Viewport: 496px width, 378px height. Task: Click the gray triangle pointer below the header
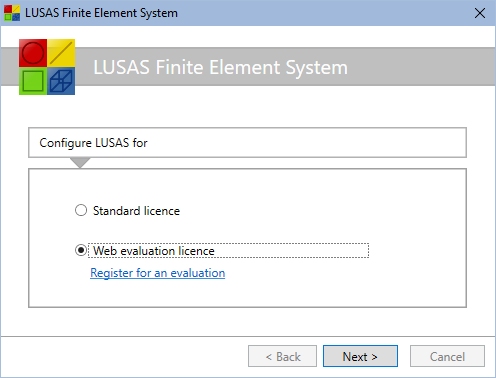(80, 163)
